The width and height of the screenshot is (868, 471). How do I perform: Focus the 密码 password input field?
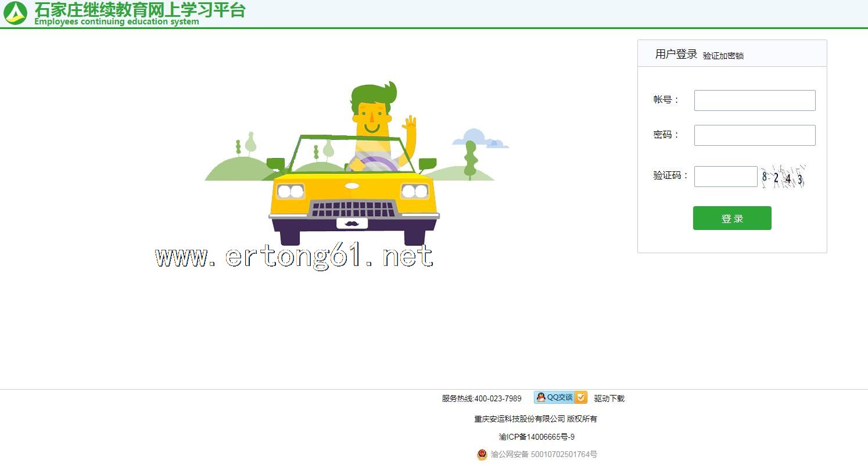coord(755,135)
